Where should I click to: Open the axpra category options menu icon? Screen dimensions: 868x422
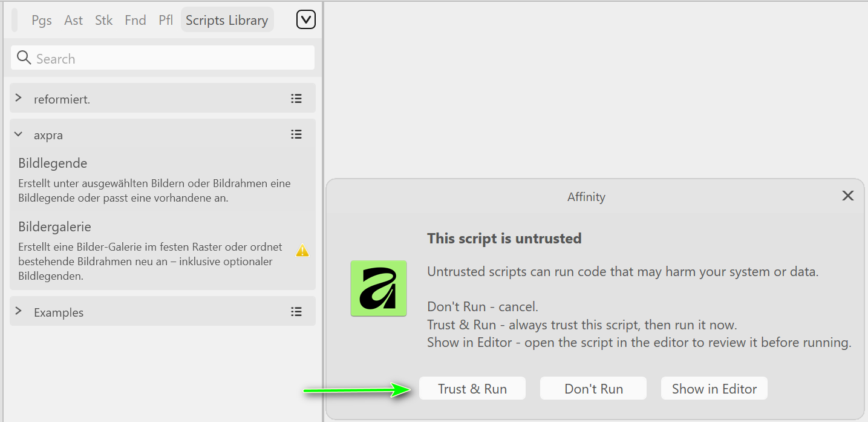pos(296,134)
